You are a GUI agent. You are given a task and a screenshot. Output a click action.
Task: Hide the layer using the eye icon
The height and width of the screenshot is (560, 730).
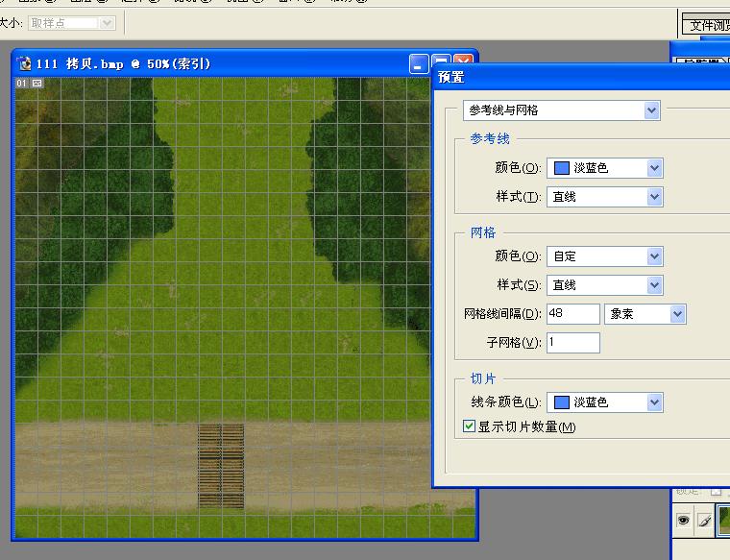coord(684,520)
